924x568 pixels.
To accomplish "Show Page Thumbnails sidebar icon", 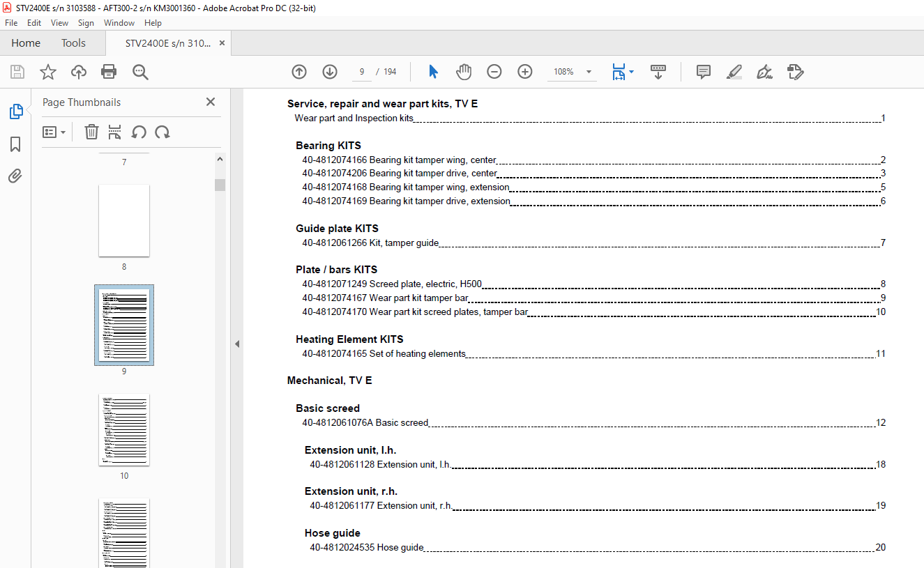I will [x=15, y=112].
